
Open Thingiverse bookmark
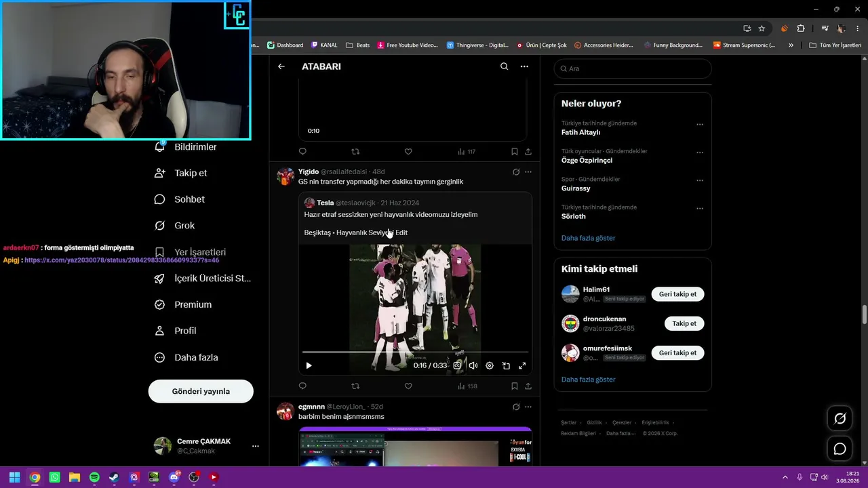(x=477, y=45)
